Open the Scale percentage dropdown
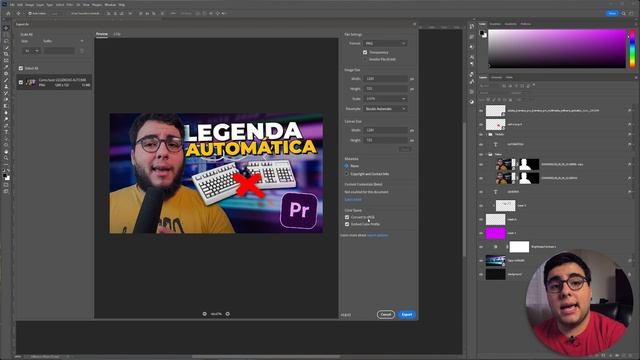 (385, 99)
